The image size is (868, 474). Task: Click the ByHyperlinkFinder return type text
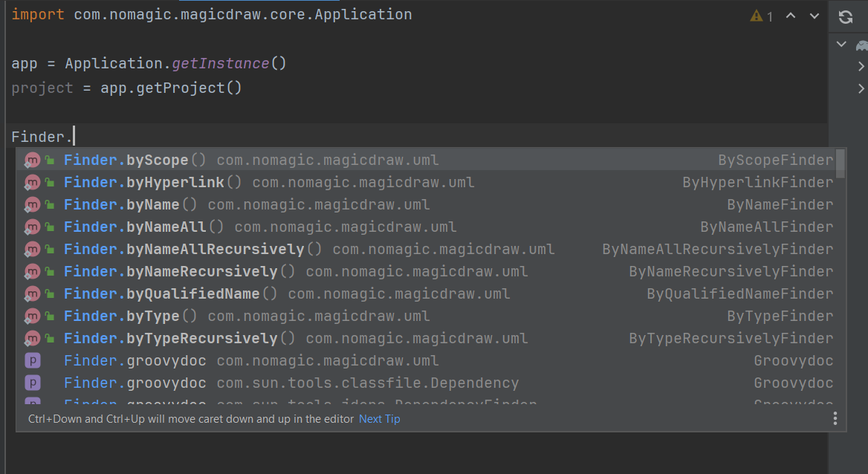(758, 182)
